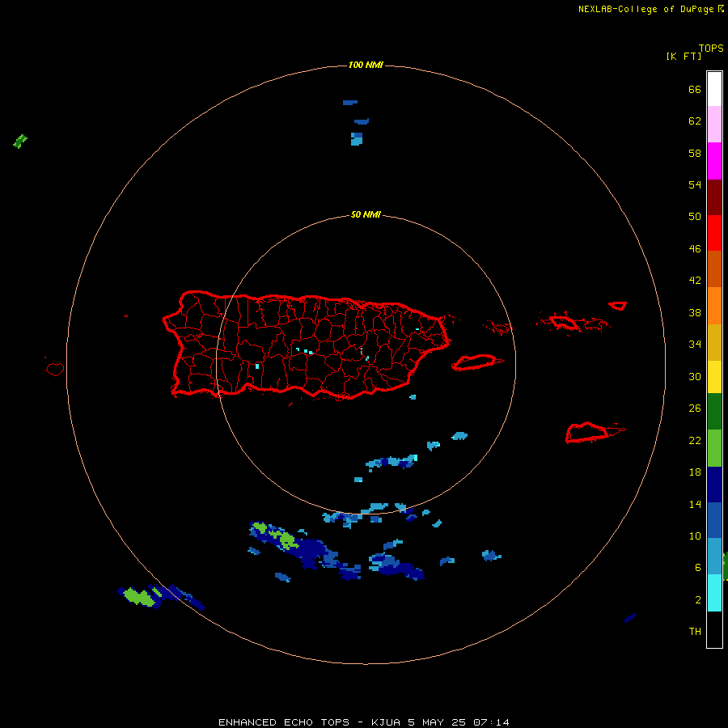Screen dimensions: 728x728
Task: Select the dark red legend swatch
Action: [714, 197]
